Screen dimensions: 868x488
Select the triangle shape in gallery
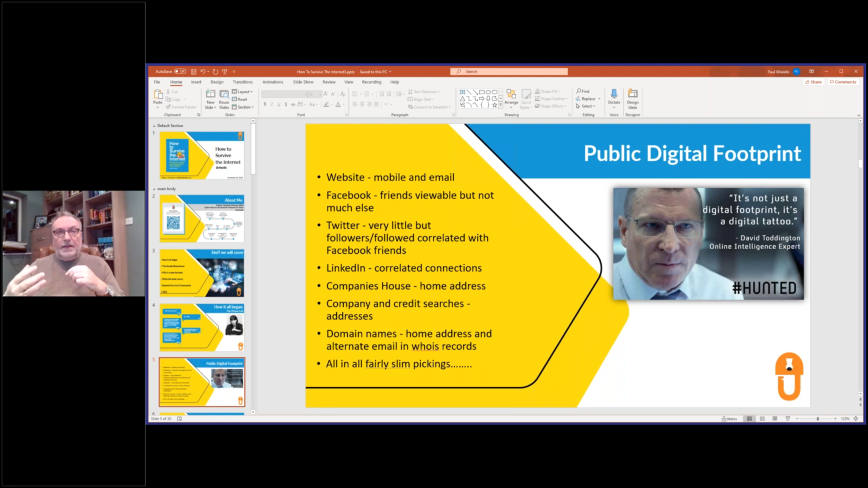coord(462,99)
